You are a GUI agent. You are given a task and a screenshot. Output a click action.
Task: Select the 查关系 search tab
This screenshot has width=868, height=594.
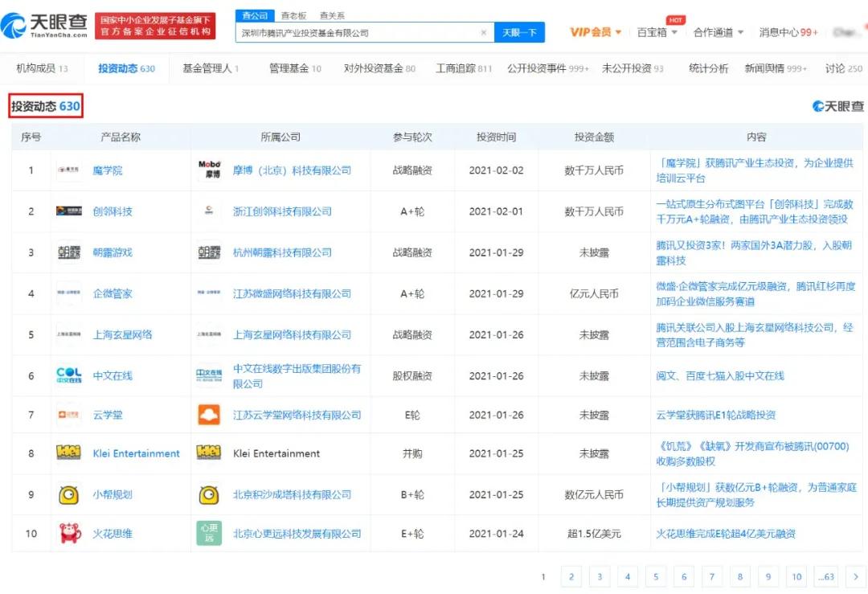point(332,15)
